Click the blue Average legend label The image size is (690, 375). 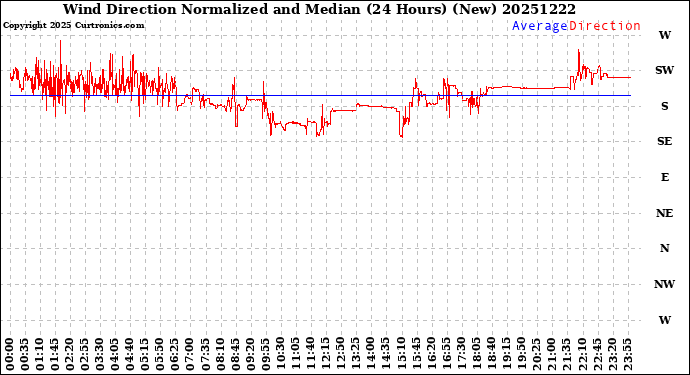coord(540,26)
